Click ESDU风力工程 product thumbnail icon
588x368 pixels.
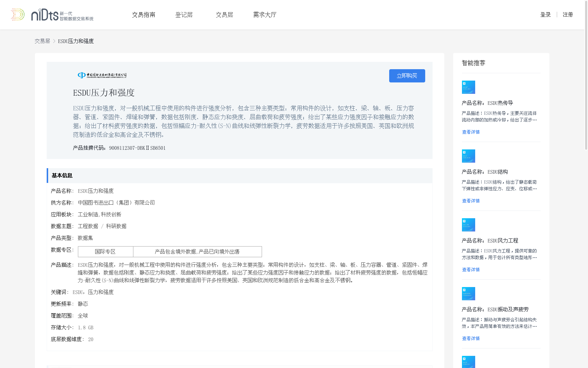(x=469, y=225)
